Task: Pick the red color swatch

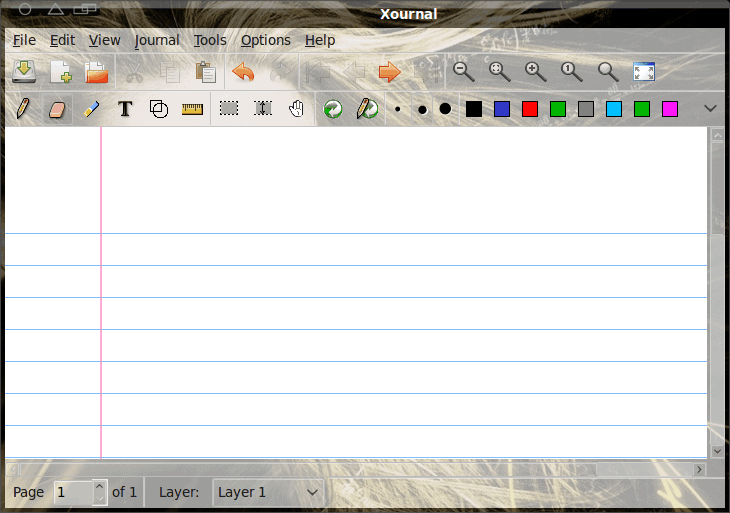Action: coord(530,109)
